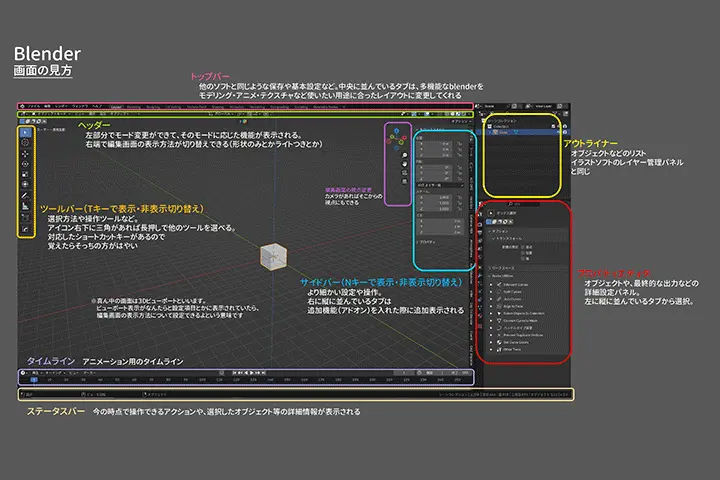Select the Add Cube tool
Image resolution: width=720 pixels, height=480 pixels.
pyautogui.click(x=26, y=217)
